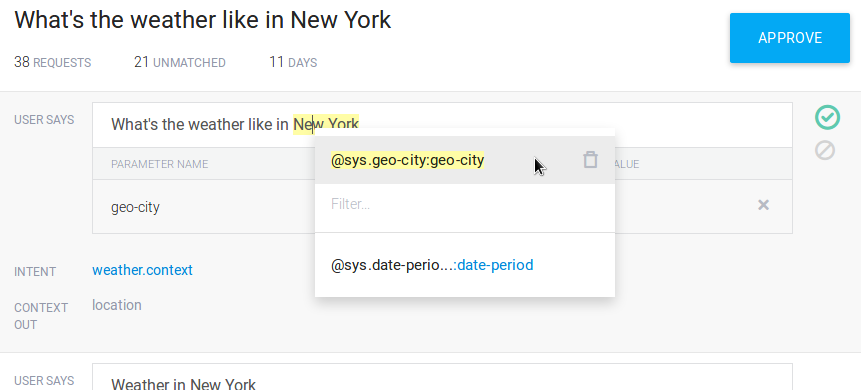
Task: Click the blue date-period alias text
Action: coord(495,265)
